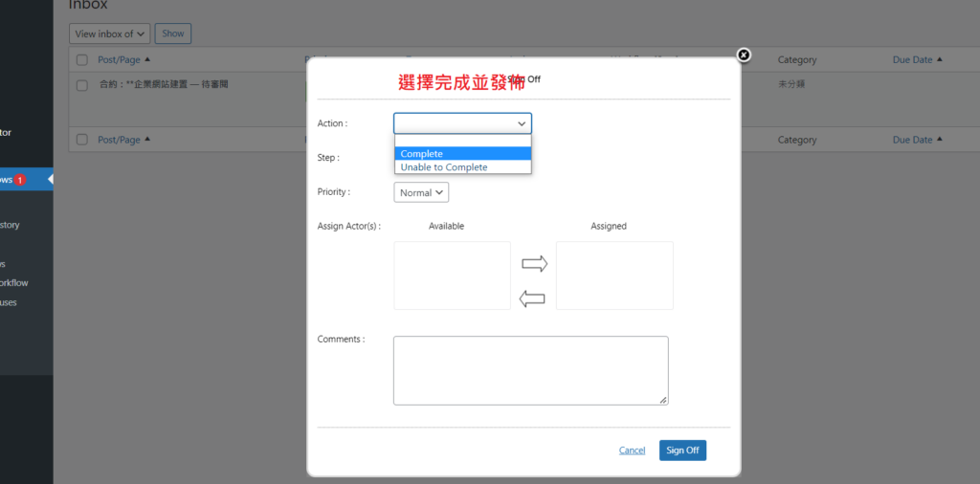980x484 pixels.
Task: Sort by Due Date in the header row
Action: tap(911, 59)
